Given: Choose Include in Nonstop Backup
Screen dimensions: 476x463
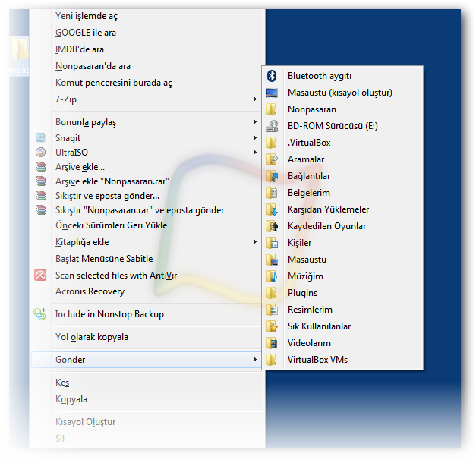Looking at the screenshot, I should click(x=109, y=314).
